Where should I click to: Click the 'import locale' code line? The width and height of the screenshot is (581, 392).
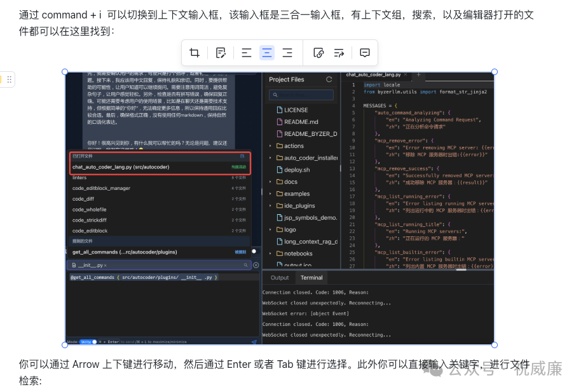[382, 85]
